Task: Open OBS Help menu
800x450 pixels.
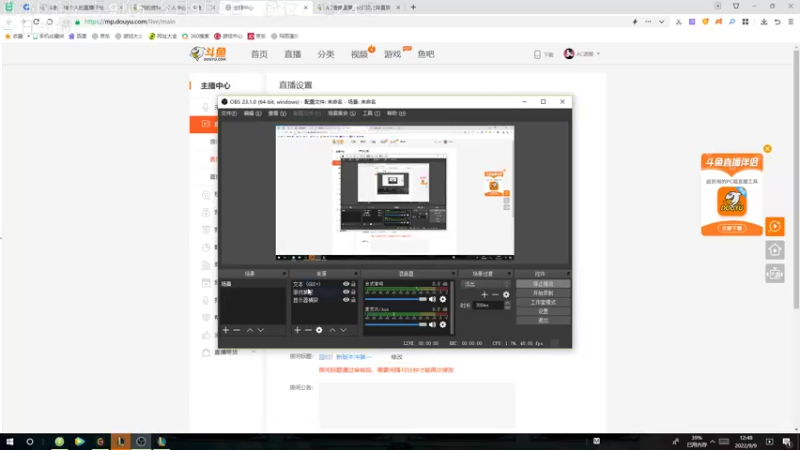Action: pyautogui.click(x=396, y=113)
